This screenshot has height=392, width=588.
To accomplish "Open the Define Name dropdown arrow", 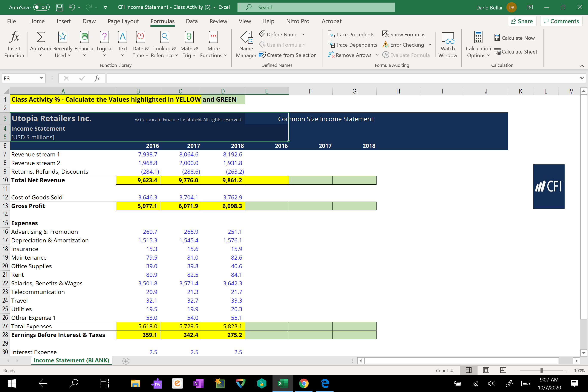I will [303, 35].
